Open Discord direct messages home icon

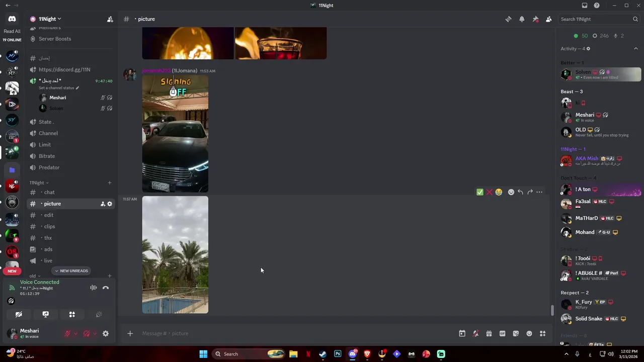click(x=12, y=19)
